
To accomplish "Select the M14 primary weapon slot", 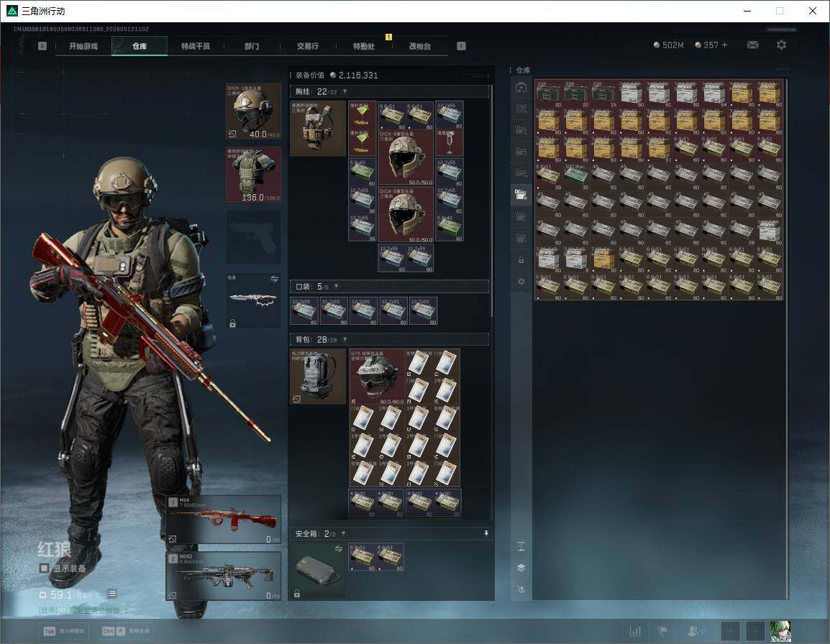I will pyautogui.click(x=224, y=520).
